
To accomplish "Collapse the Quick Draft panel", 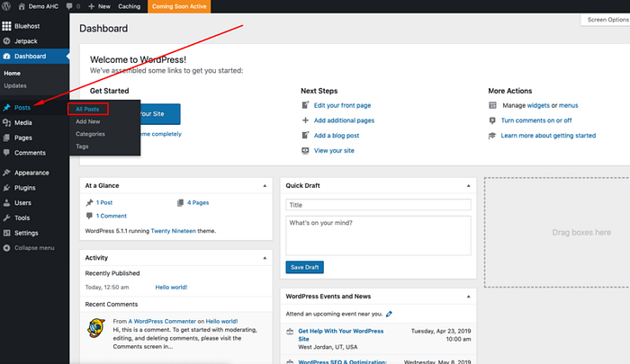I will (x=469, y=186).
